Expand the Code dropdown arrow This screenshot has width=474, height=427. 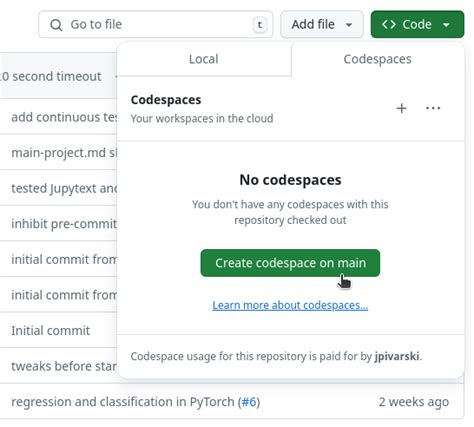tap(446, 25)
